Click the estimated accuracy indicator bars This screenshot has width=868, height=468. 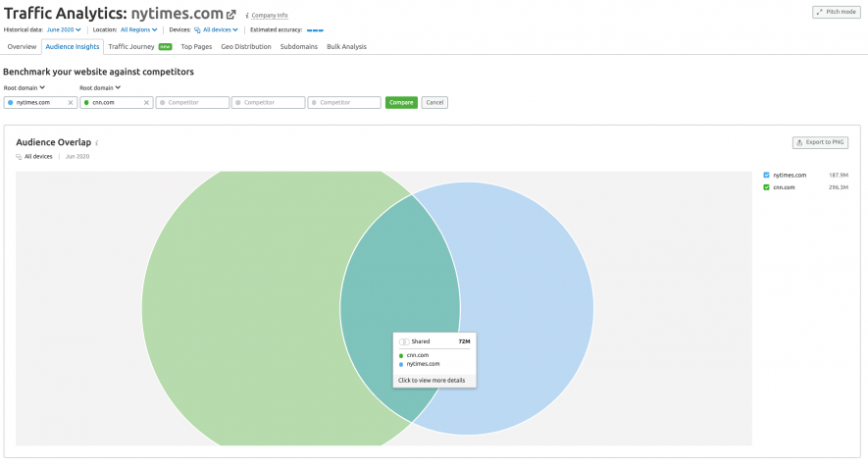coord(315,29)
